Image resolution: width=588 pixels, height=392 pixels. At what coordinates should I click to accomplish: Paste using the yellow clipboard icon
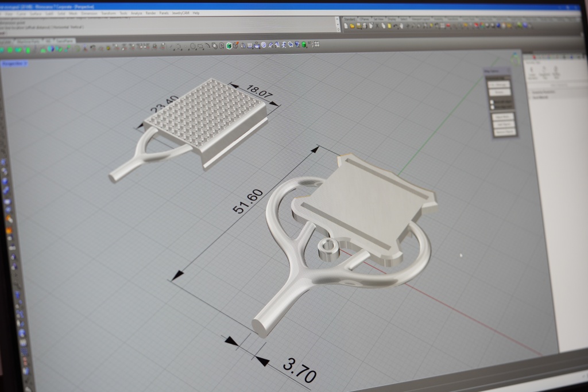tap(389, 26)
